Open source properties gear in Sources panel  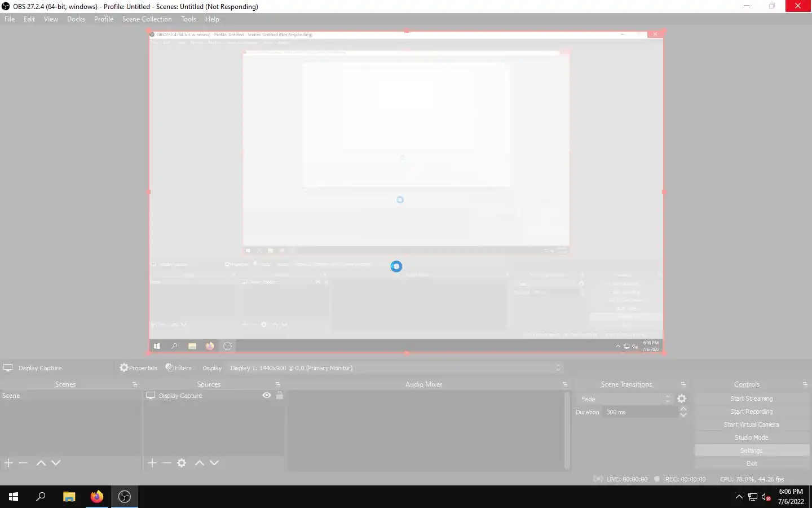(x=182, y=463)
